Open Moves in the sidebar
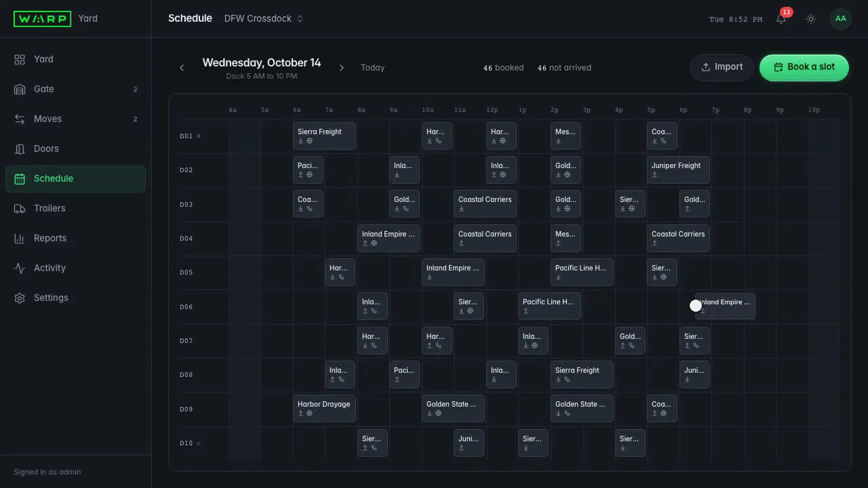Screen dimensions: 868x488 (x=75, y=119)
